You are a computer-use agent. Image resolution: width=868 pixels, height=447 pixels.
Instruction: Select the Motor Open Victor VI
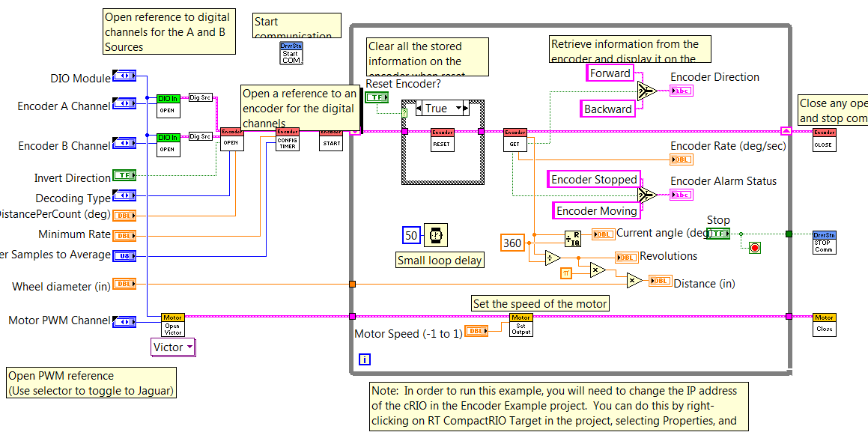point(172,323)
